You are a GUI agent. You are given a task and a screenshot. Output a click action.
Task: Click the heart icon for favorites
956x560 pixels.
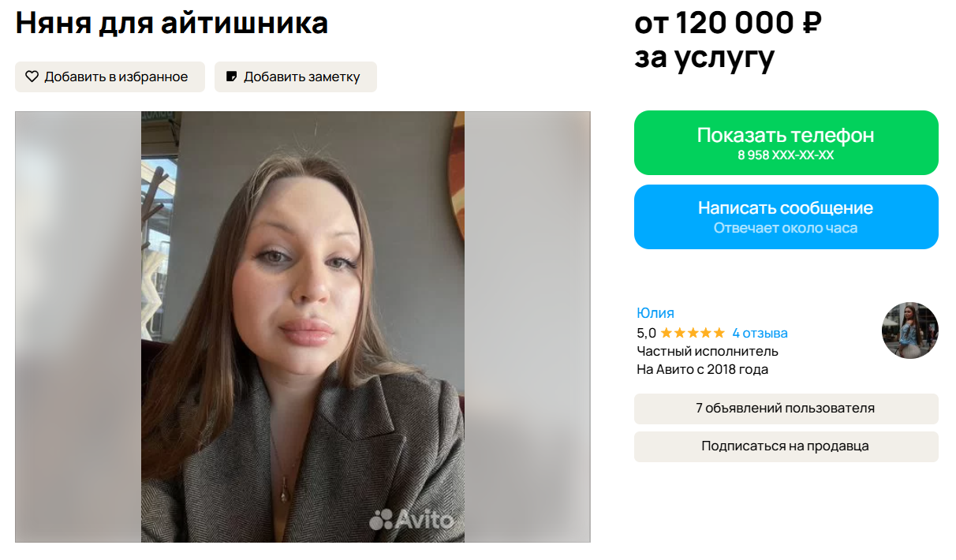[32, 77]
